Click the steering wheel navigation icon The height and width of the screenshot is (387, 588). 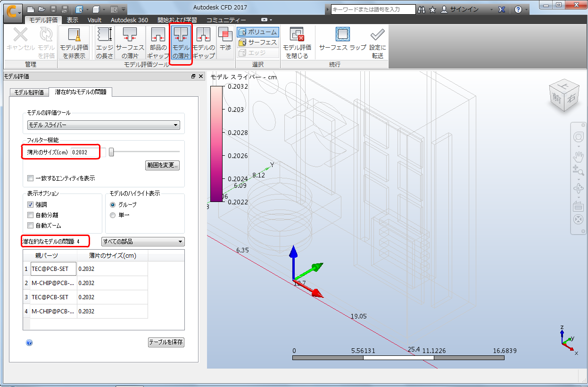578,137
